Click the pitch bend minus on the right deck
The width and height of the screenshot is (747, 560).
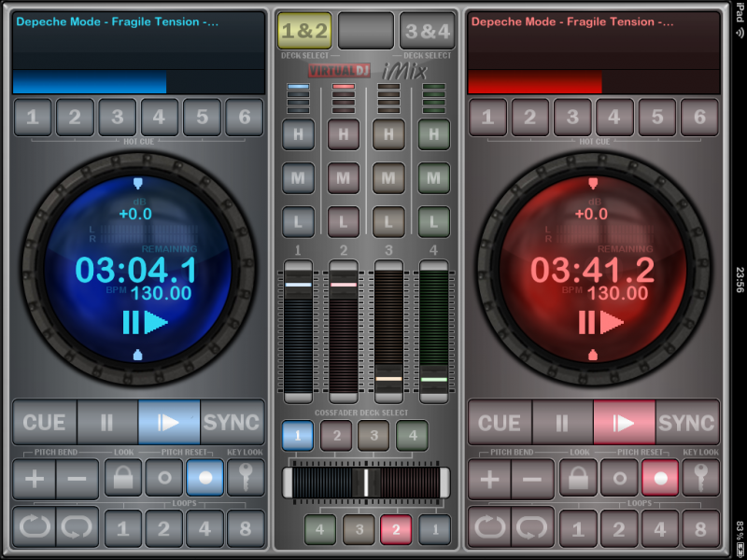[532, 479]
